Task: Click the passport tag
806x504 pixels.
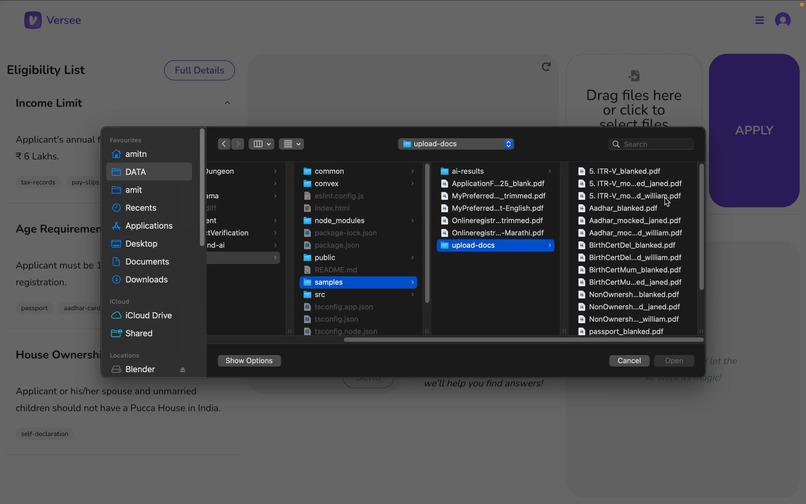Action: pyautogui.click(x=34, y=308)
